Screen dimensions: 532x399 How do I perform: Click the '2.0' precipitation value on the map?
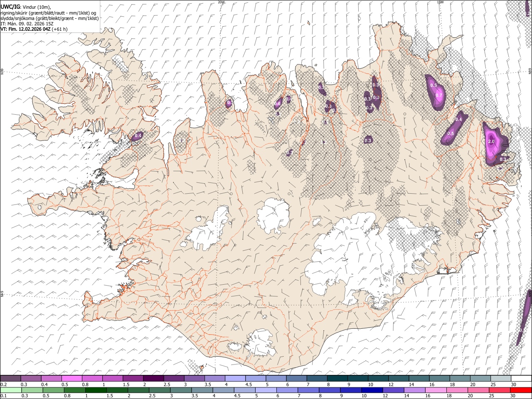tap(491, 142)
